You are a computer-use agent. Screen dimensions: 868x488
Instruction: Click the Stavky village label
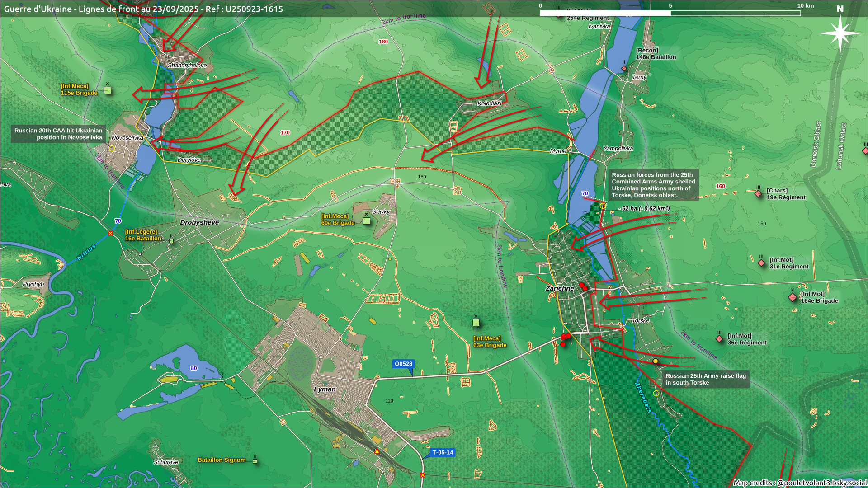tap(381, 211)
